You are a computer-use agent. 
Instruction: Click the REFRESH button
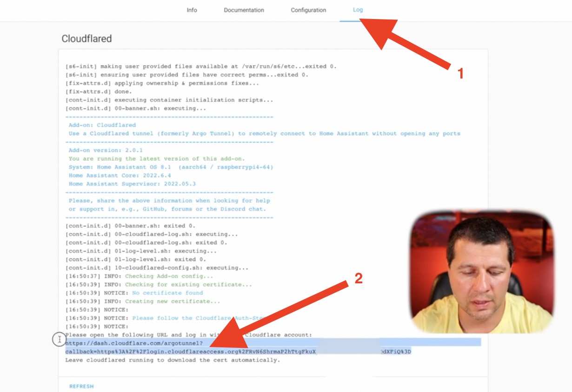click(x=81, y=386)
